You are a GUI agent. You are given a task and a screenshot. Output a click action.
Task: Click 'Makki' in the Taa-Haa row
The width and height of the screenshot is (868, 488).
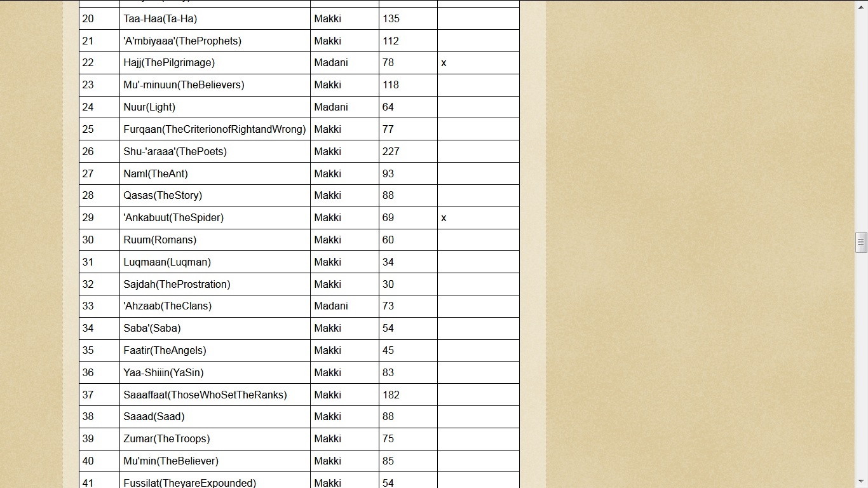(328, 19)
